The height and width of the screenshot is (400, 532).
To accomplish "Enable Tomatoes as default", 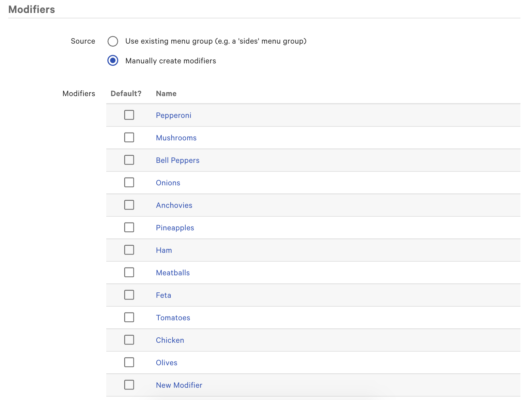I will tap(129, 317).
